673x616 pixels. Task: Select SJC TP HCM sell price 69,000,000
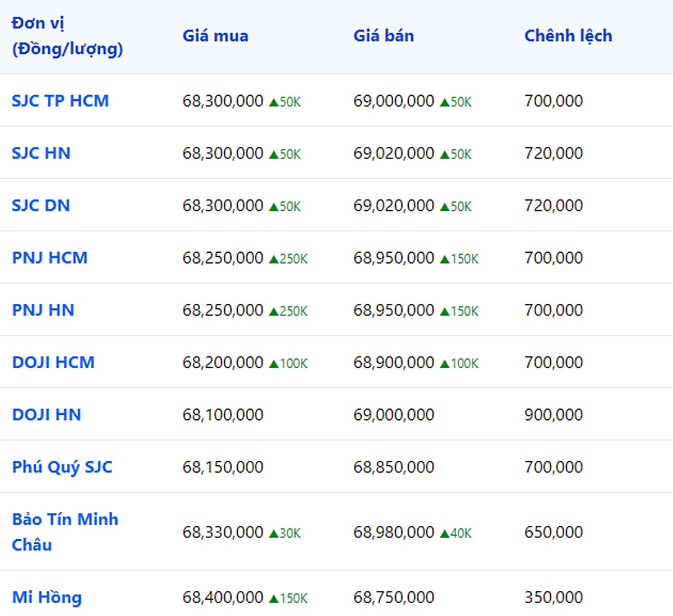[394, 101]
